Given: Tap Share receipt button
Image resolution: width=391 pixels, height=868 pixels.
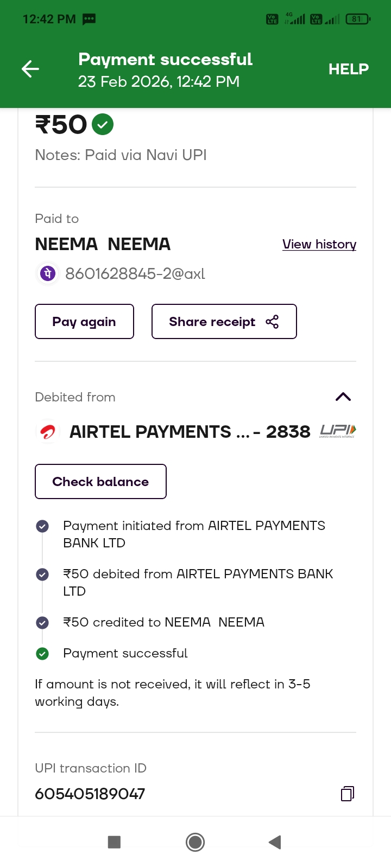Looking at the screenshot, I should [x=224, y=322].
